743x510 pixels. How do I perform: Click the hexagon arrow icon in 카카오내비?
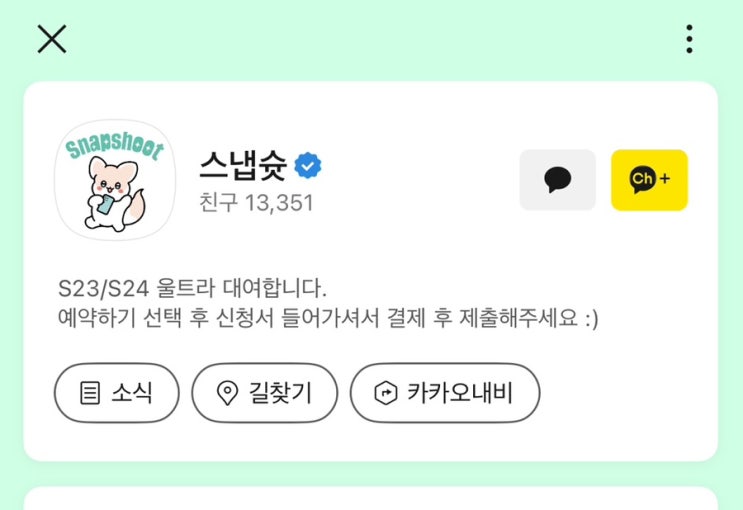(386, 393)
